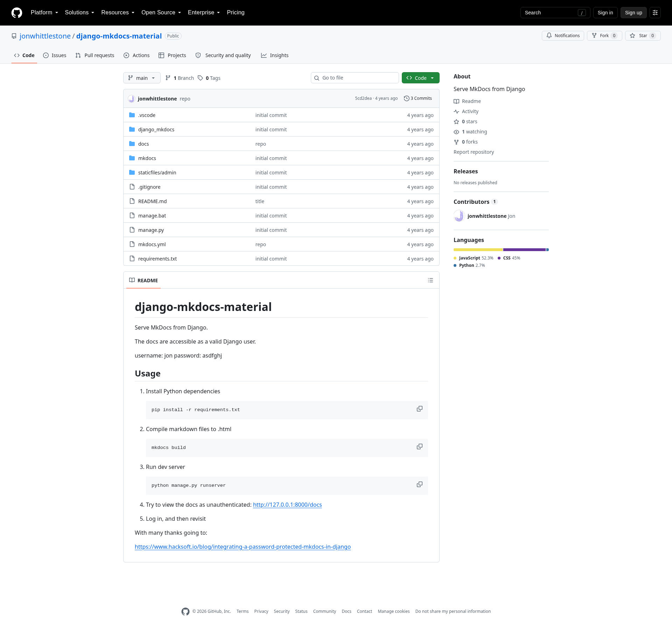Click the Notifications bell button
672x630 pixels.
tap(563, 36)
